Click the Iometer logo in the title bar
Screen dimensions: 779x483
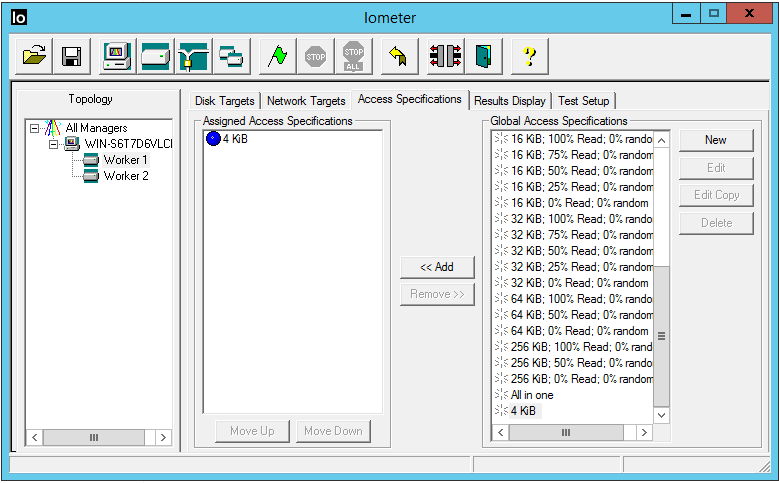[19, 17]
